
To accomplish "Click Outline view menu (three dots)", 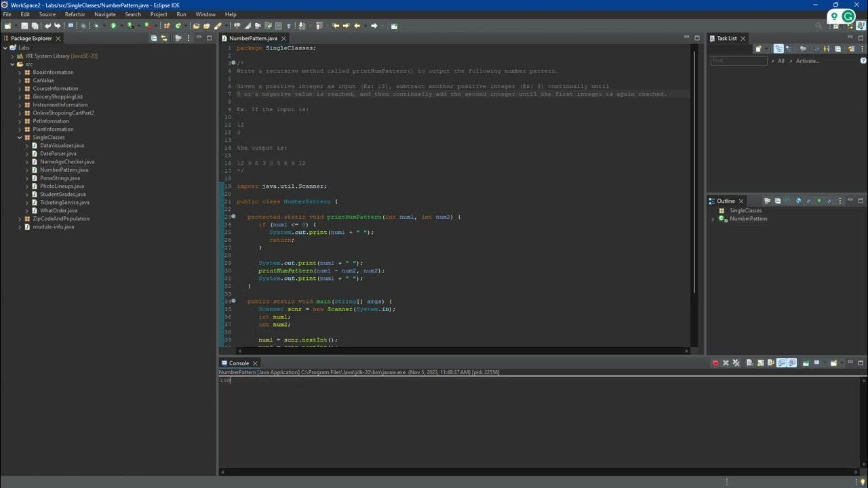I will (840, 201).
